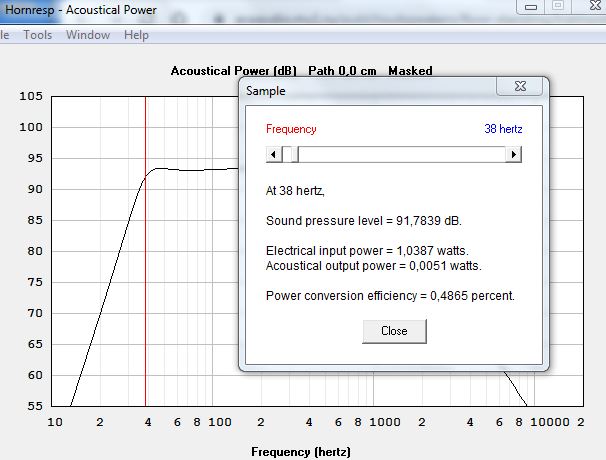Minimize the Hornresp Acoustical Power window
Screen dimensions: 606x460
click(x=531, y=7)
